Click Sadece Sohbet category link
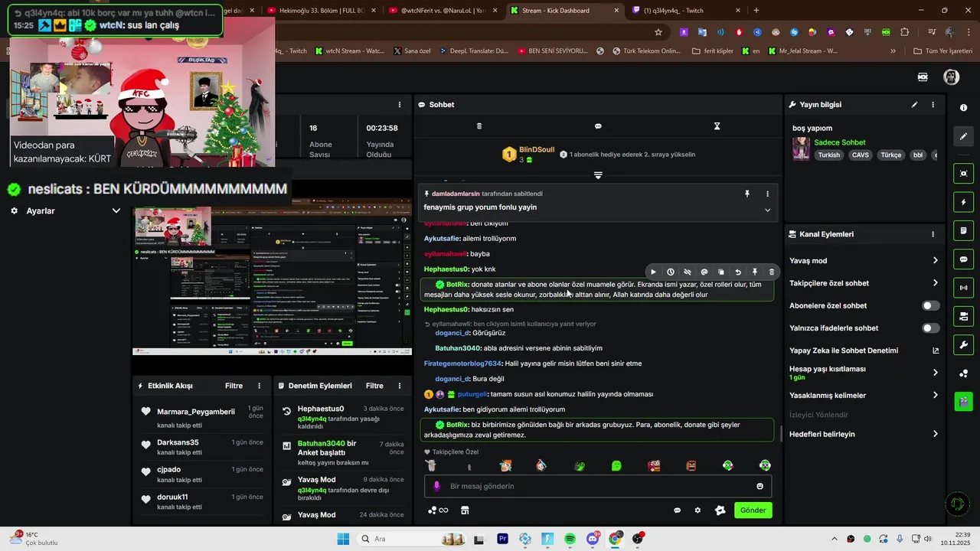Image resolution: width=980 pixels, height=551 pixels. pos(839,142)
